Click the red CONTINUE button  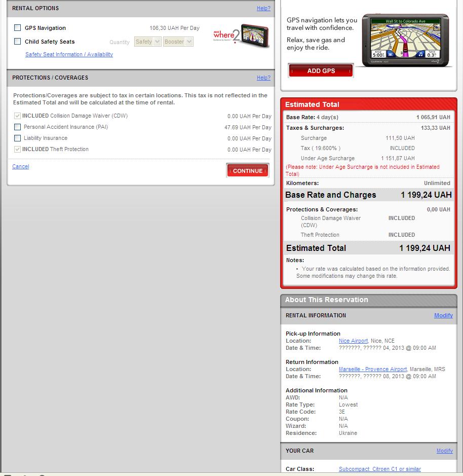(x=248, y=171)
